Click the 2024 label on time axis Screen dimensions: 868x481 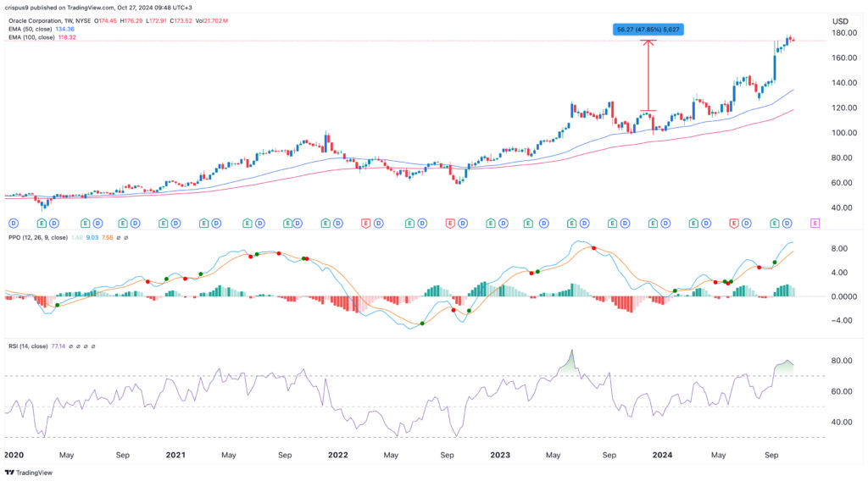point(662,455)
